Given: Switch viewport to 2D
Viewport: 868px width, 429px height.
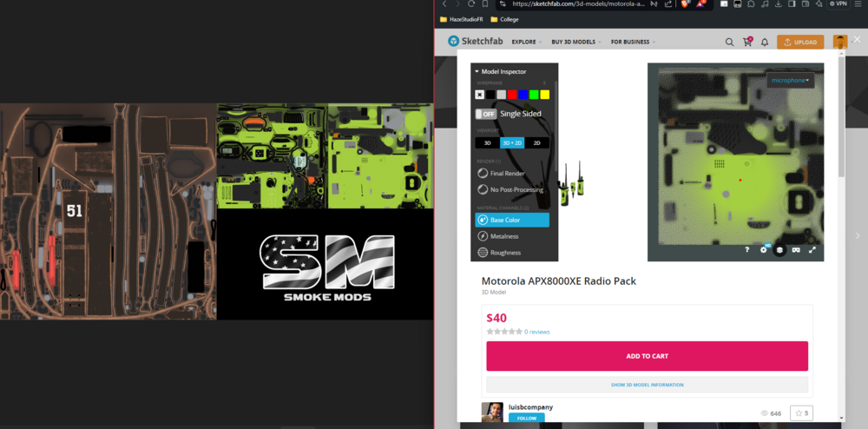Looking at the screenshot, I should click(x=537, y=142).
